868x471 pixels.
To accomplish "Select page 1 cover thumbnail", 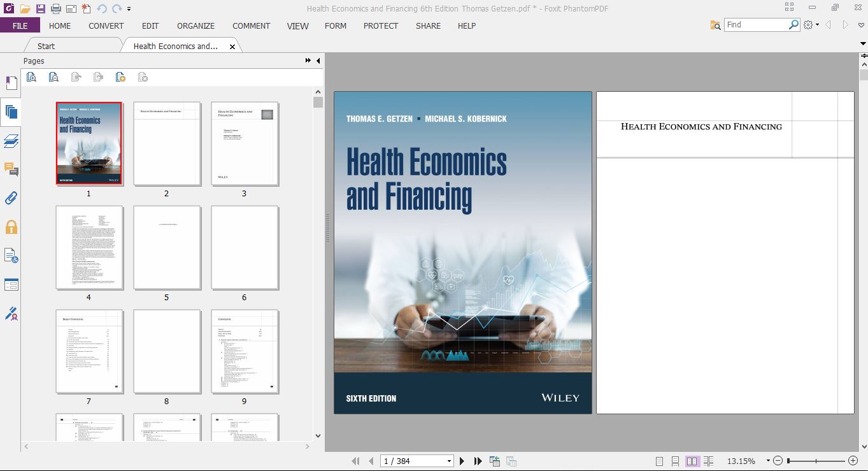I will [89, 143].
